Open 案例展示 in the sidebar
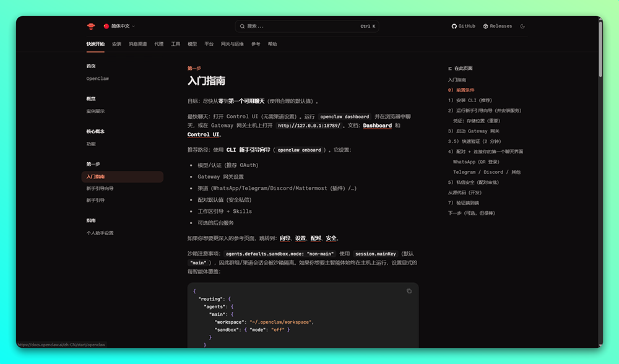The image size is (619, 364). (95, 111)
